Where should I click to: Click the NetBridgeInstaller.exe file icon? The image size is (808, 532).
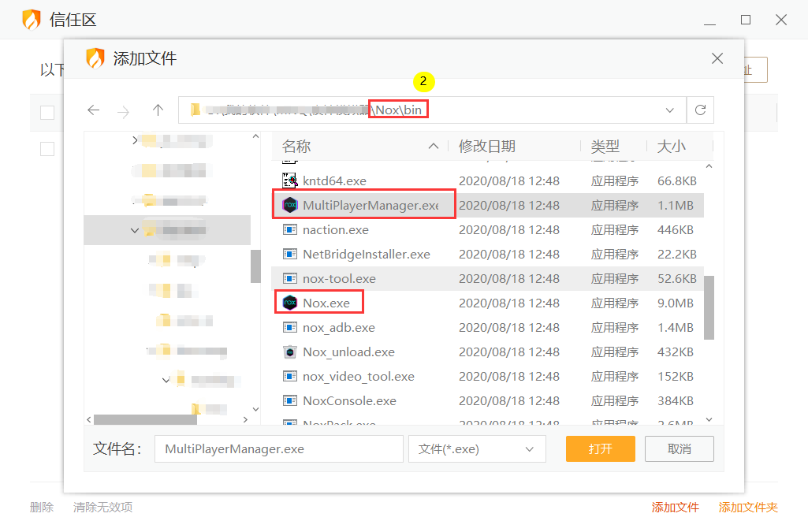tap(290, 254)
